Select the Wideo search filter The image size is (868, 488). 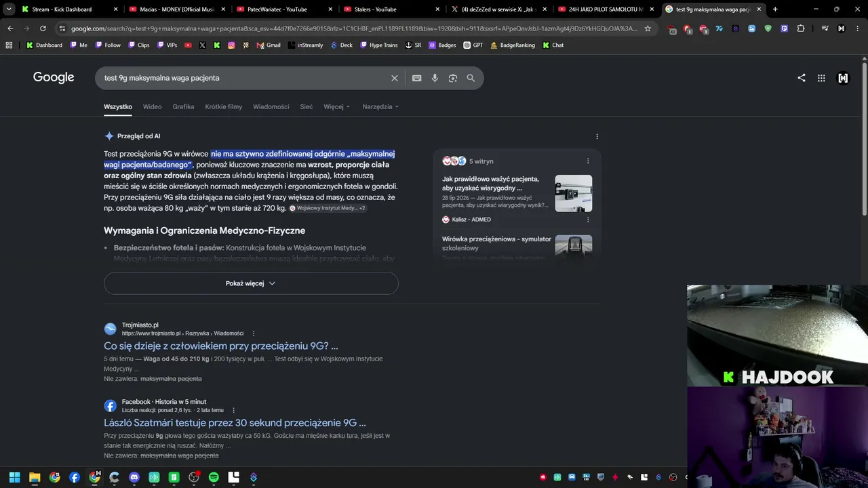point(152,106)
